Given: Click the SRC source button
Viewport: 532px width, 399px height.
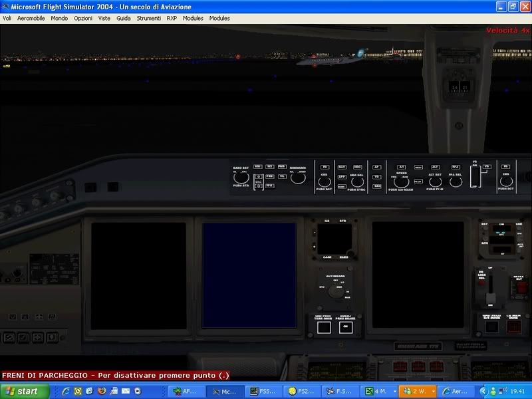Looking at the screenshot, I should click(x=376, y=187).
